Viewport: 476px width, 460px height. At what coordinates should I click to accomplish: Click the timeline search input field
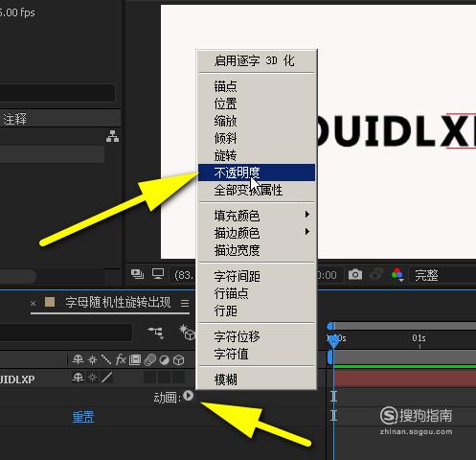point(65,333)
